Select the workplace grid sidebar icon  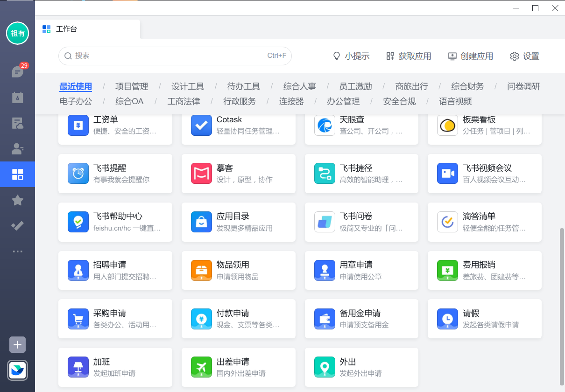pos(17,175)
